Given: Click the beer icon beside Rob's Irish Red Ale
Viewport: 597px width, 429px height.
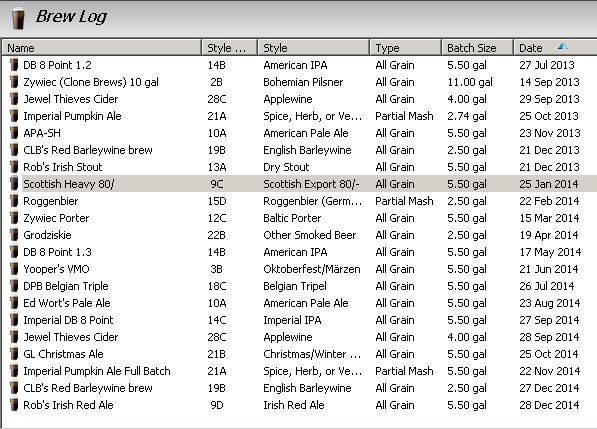Looking at the screenshot, I should pos(14,405).
